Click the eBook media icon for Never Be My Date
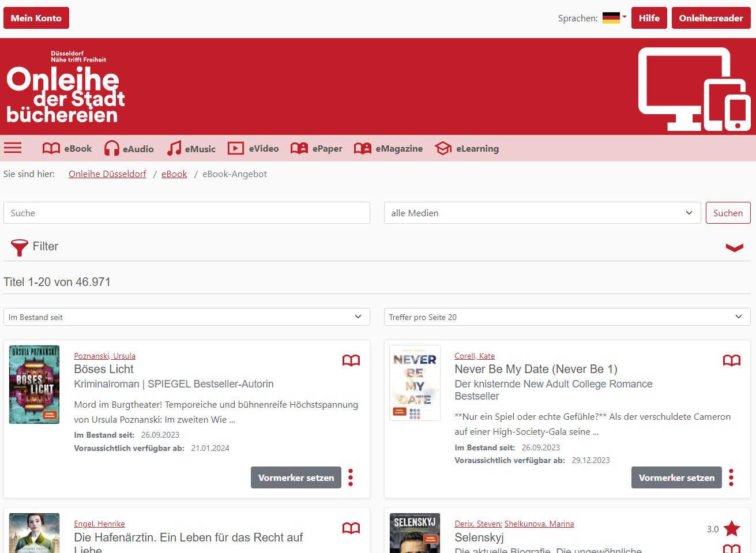The height and width of the screenshot is (553, 756). coord(732,360)
